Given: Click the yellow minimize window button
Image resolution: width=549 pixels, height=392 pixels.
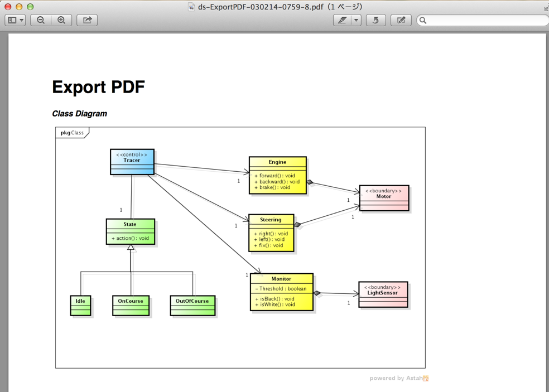Looking at the screenshot, I should (x=19, y=7).
